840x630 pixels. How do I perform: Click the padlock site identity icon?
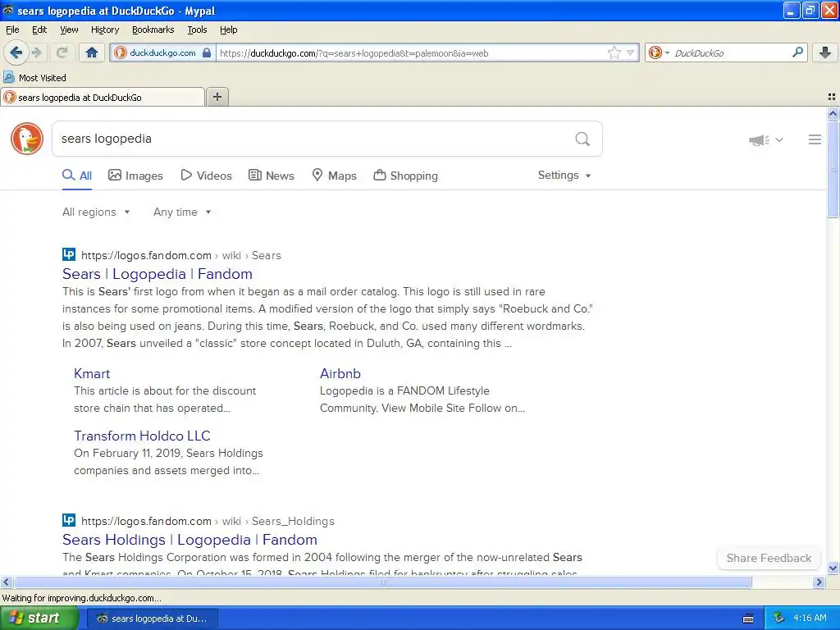207,52
